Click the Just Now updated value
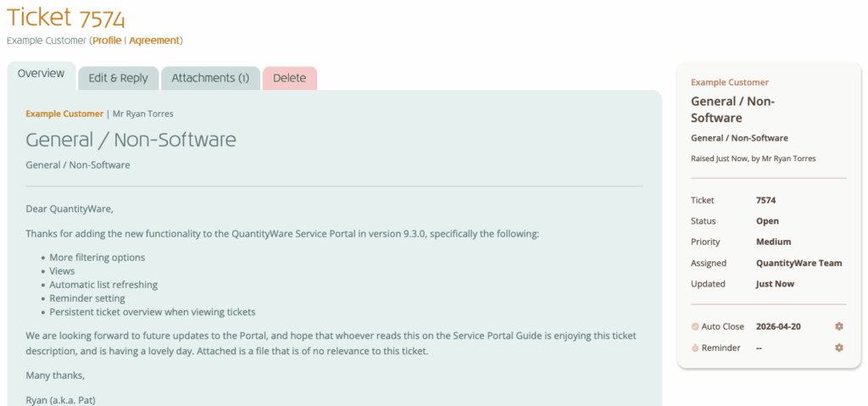This screenshot has height=406, width=868. (775, 284)
